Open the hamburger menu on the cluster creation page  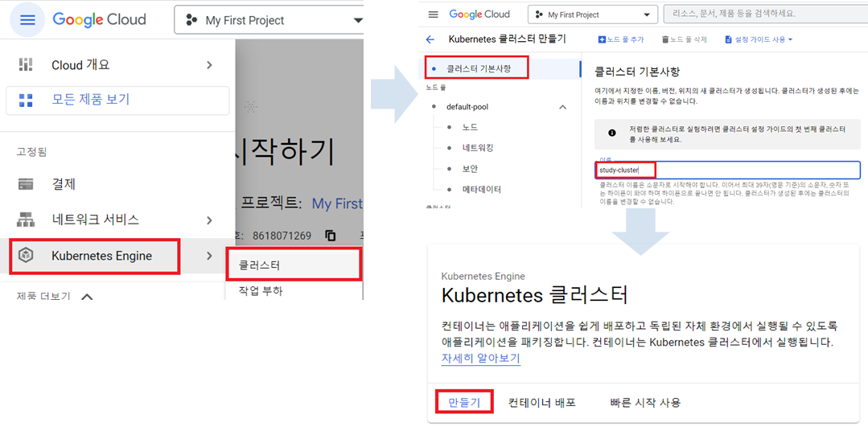click(434, 14)
